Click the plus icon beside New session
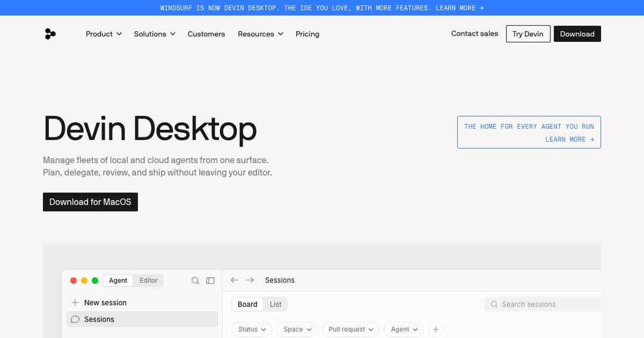 (x=75, y=303)
